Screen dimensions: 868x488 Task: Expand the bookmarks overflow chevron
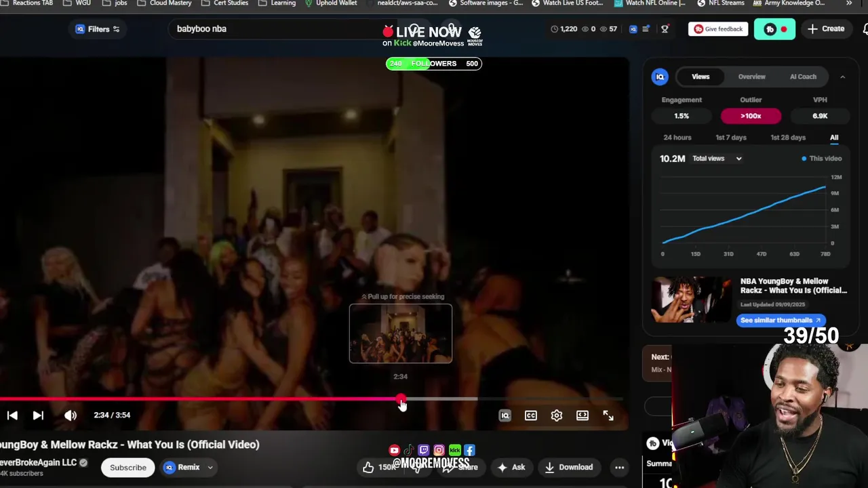tap(850, 3)
